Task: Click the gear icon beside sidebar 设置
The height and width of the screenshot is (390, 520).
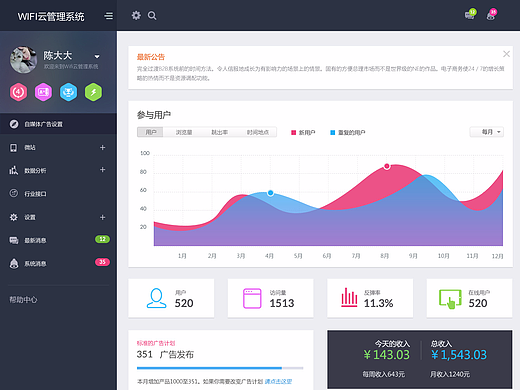Action: (14, 217)
